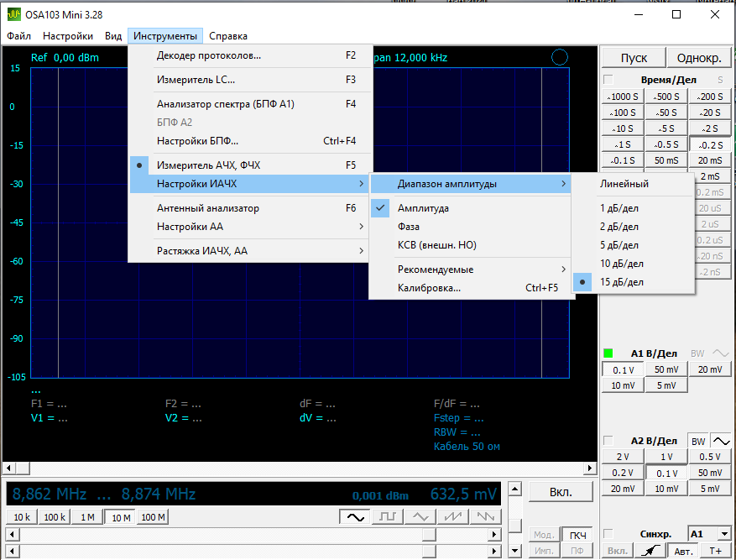736x560 pixels.
Task: Click the 100 M frequency range button
Action: 153,517
